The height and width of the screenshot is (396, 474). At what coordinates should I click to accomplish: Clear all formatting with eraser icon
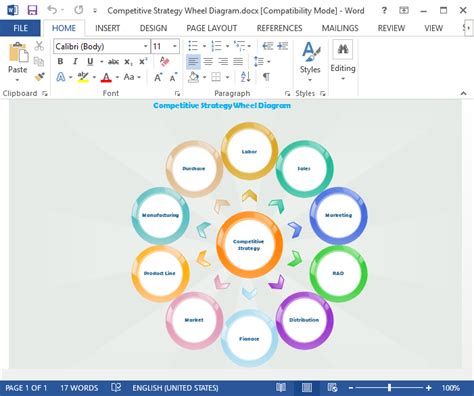point(164,61)
